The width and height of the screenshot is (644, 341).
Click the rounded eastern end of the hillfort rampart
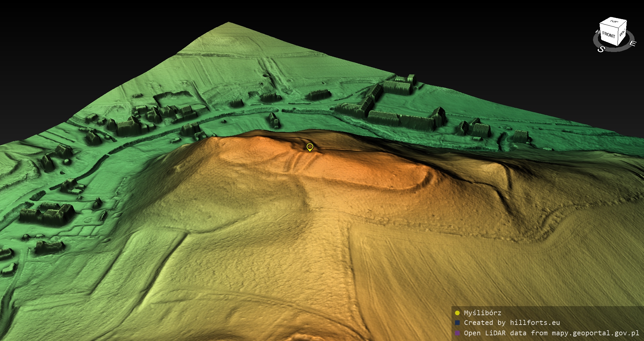[425, 178]
